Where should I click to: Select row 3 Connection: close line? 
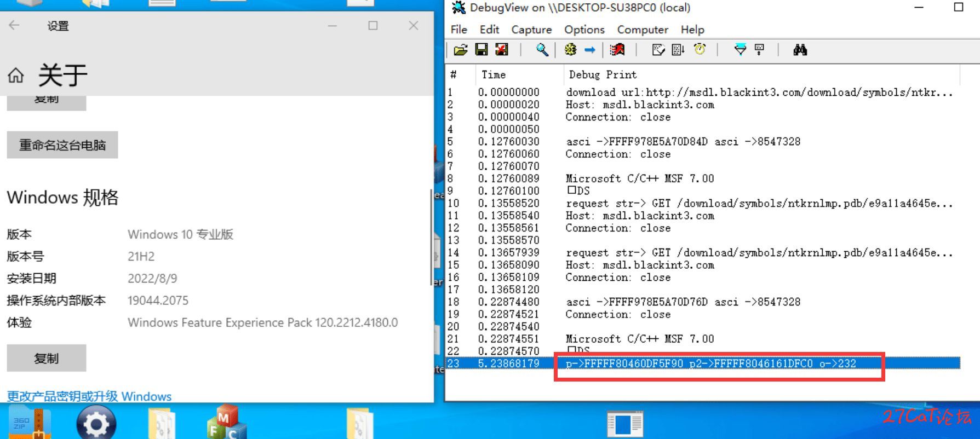703,117
